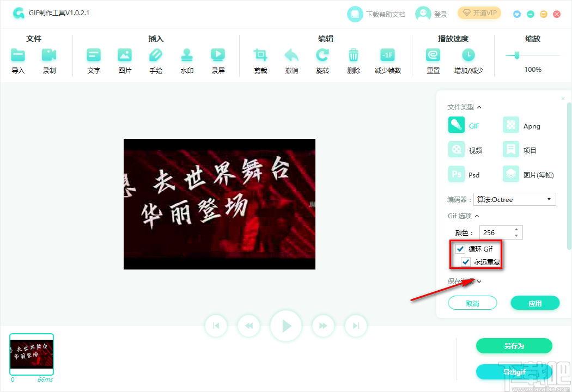Screen dimensions: 572x392
Task: Click the 导出gif export button
Action: pos(513,372)
